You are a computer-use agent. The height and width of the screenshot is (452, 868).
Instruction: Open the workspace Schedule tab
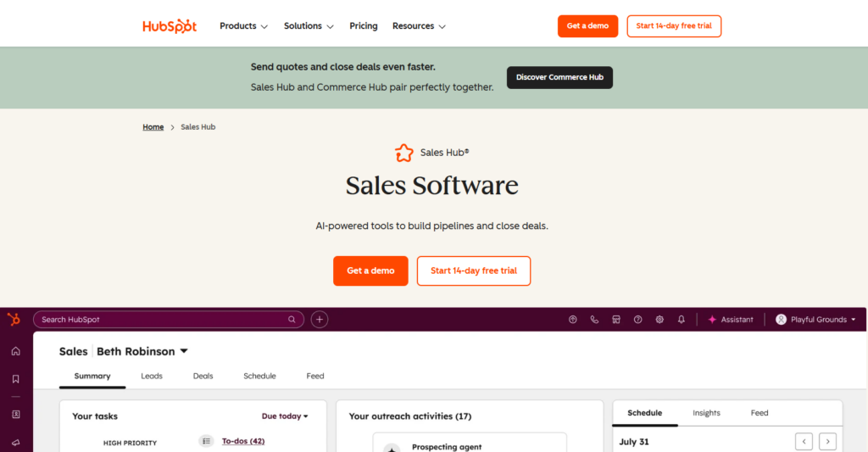[x=259, y=377]
